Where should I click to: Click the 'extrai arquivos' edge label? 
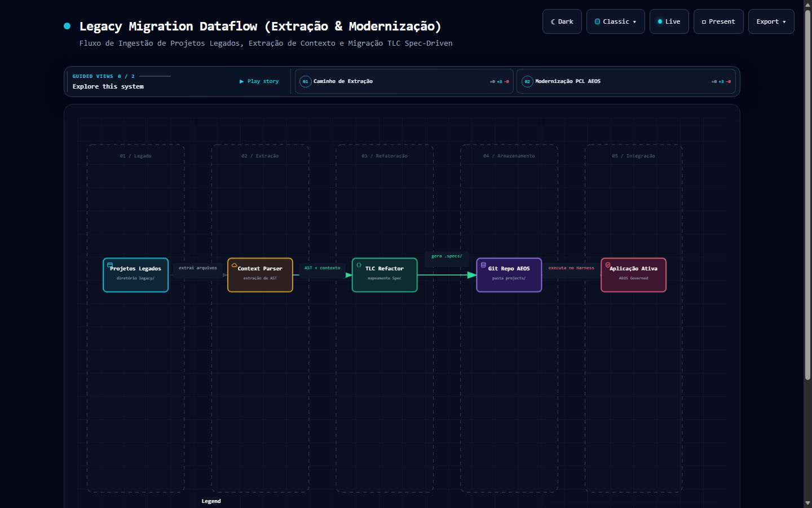pos(198,268)
